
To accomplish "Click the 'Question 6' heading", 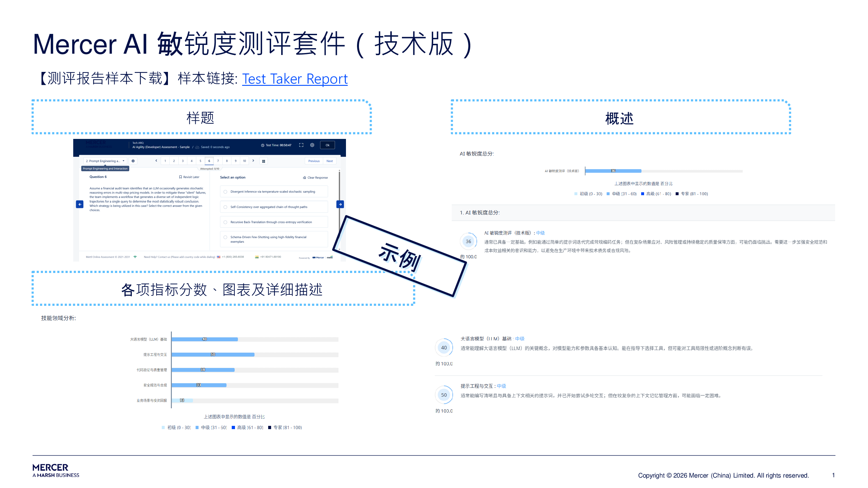I will click(x=98, y=177).
